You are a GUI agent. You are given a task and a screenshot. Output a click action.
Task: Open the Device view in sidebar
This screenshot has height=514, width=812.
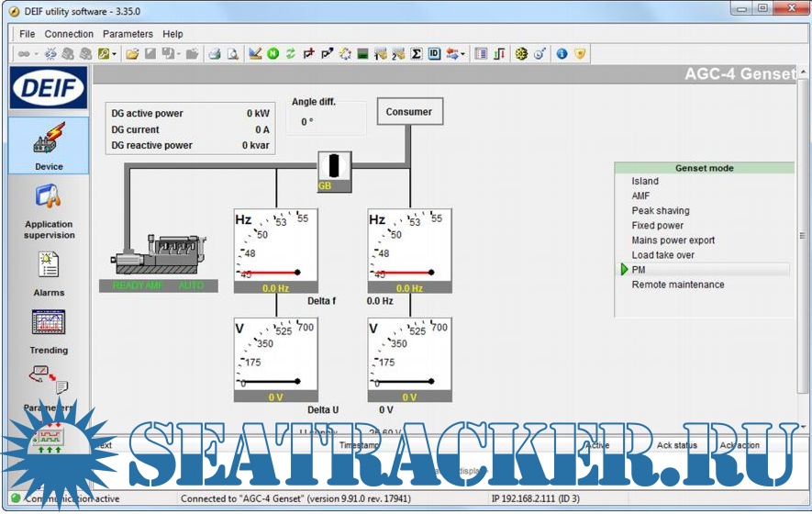tap(49, 145)
